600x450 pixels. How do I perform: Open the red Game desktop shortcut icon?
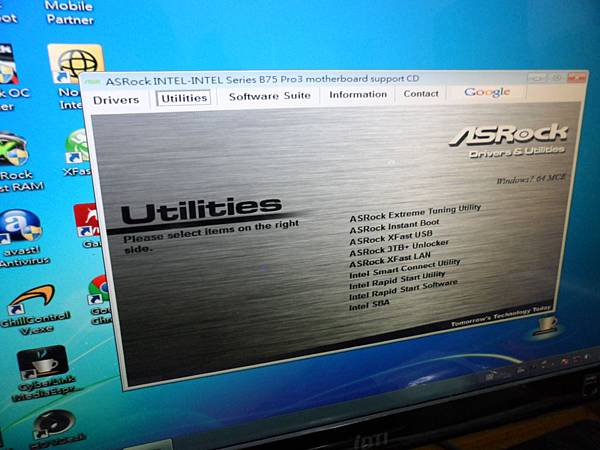pyautogui.click(x=87, y=226)
